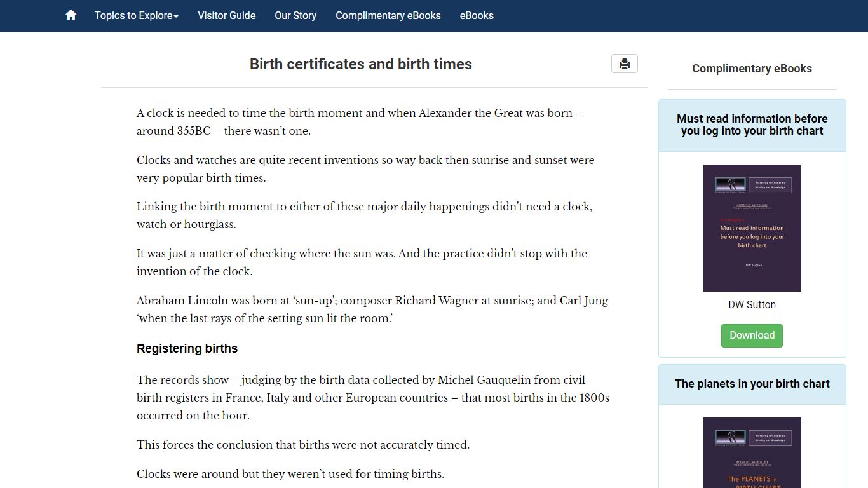The height and width of the screenshot is (488, 868).
Task: Select 'Must read information before you log into' card heading
Action: coord(752,125)
